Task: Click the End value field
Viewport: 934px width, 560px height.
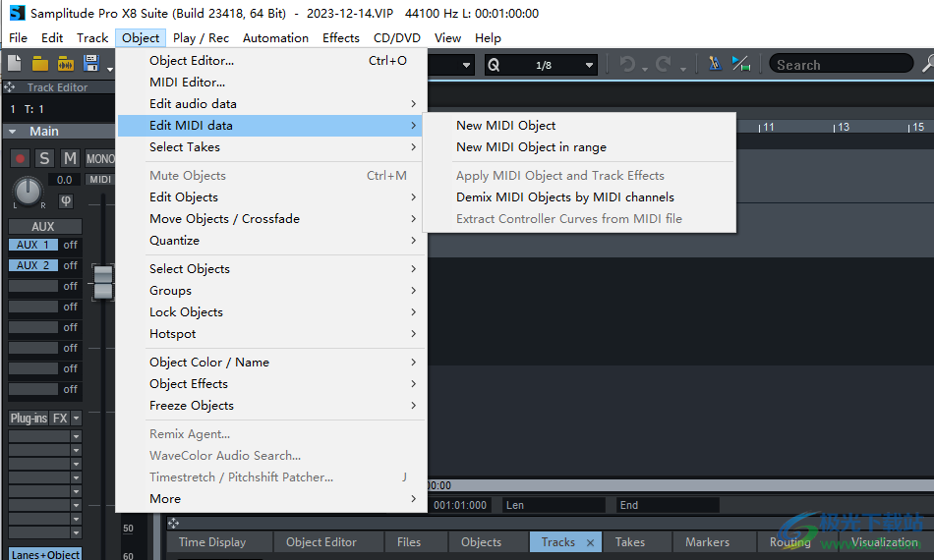Action: pos(668,505)
